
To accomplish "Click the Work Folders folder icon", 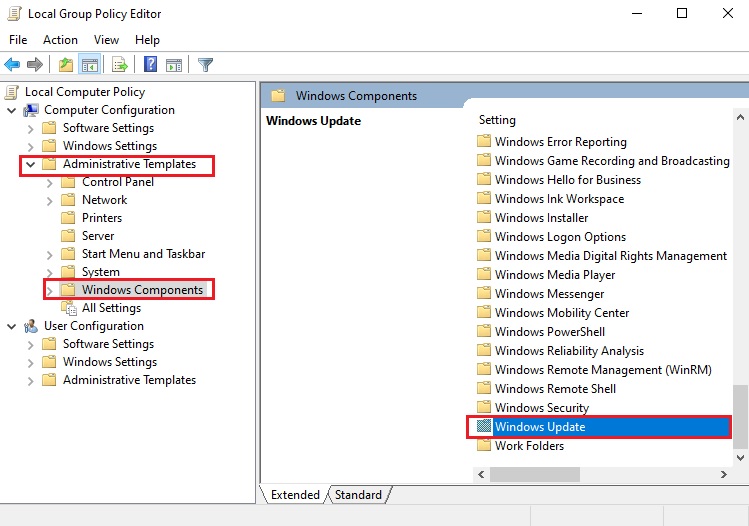I will click(x=484, y=445).
